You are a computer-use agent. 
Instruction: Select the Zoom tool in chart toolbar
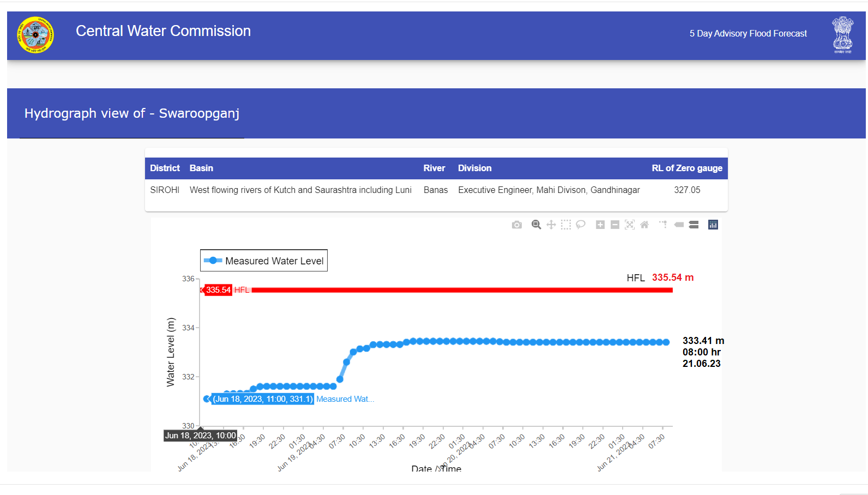(536, 225)
